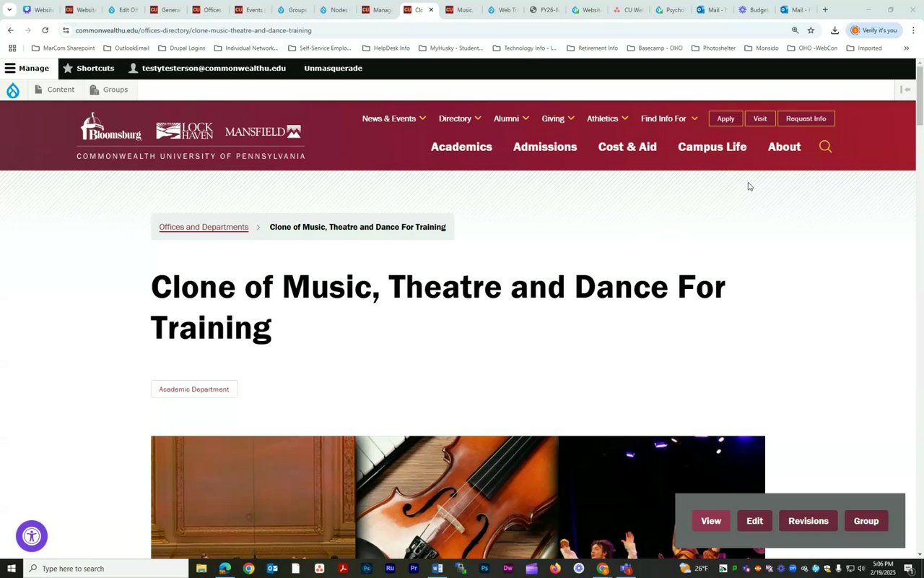Open the About main menu
This screenshot has height=578, width=924.
784,147
